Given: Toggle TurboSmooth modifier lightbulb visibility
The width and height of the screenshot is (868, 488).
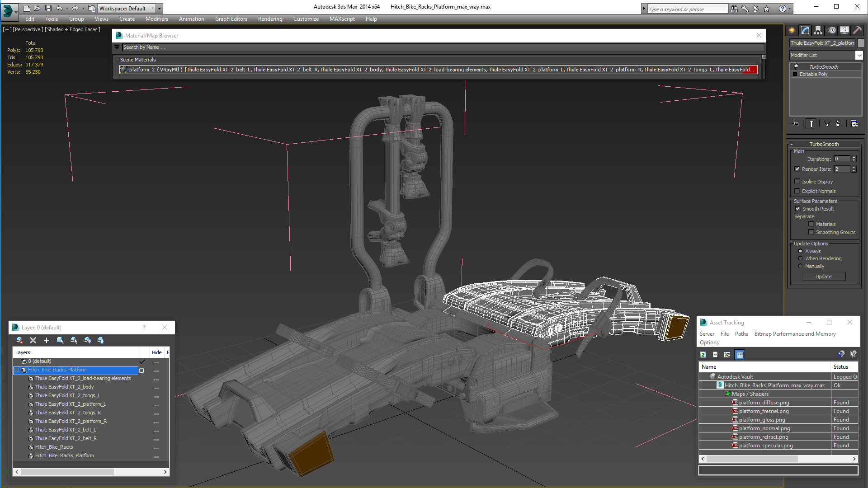Looking at the screenshot, I should 796,67.
